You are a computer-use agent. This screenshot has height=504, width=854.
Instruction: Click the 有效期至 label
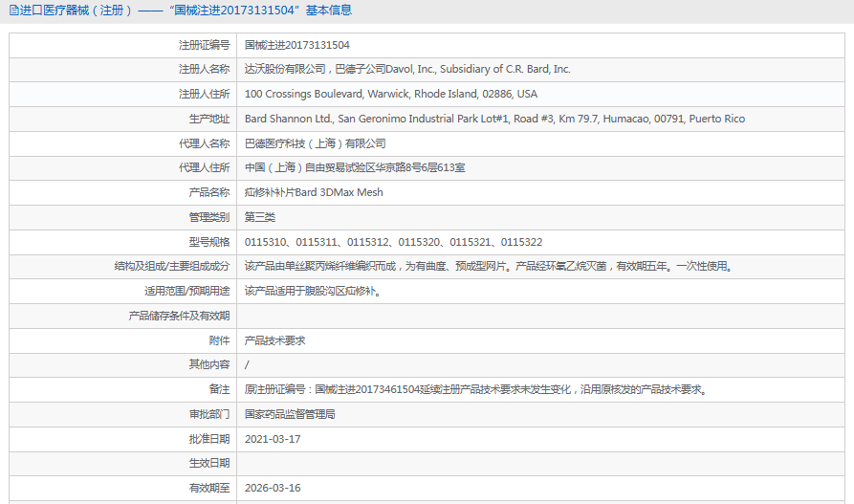[209, 488]
